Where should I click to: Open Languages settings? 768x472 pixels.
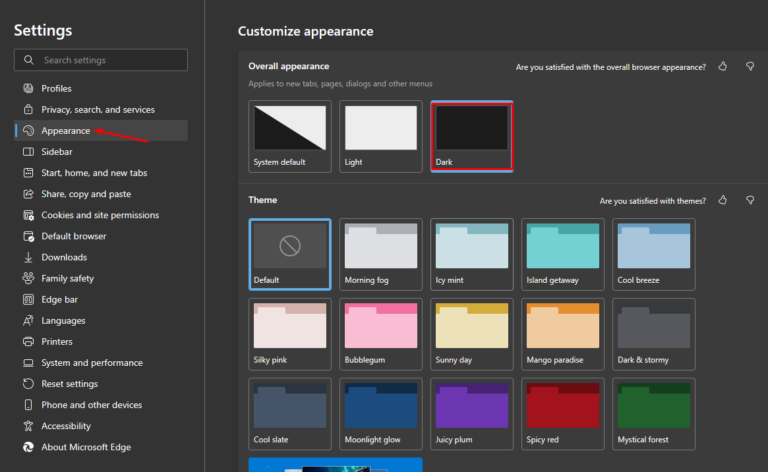(101, 320)
